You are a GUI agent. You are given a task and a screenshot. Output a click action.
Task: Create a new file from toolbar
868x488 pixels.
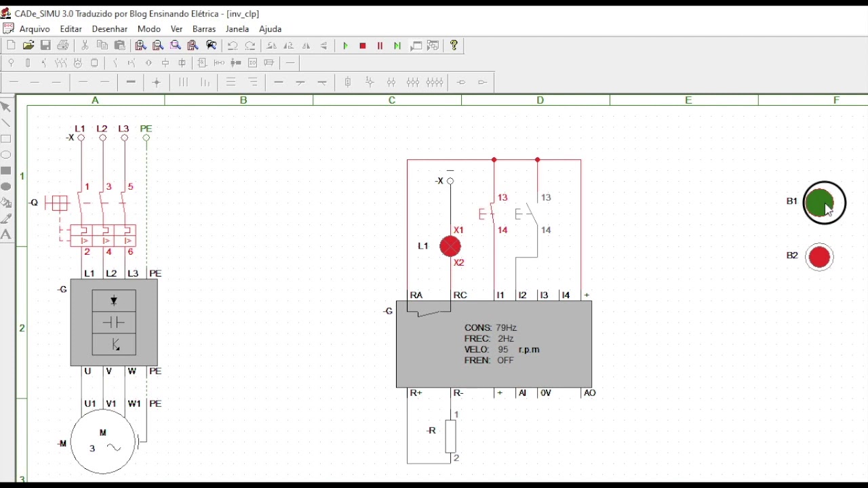click(11, 45)
